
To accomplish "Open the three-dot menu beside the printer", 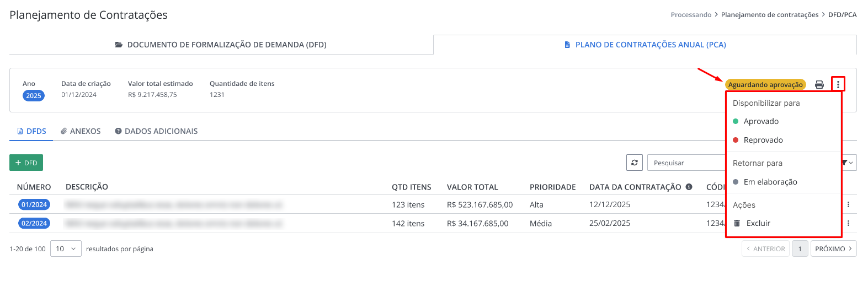I will click(838, 84).
